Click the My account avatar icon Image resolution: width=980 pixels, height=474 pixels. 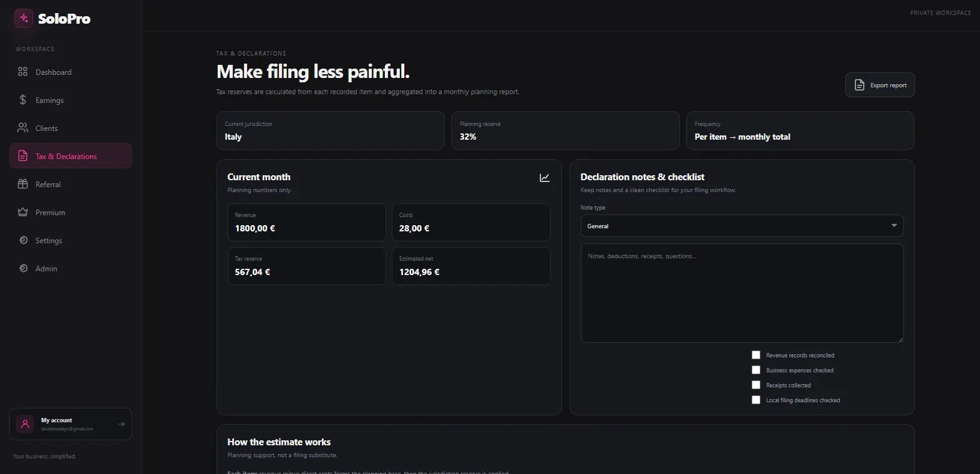[25, 424]
